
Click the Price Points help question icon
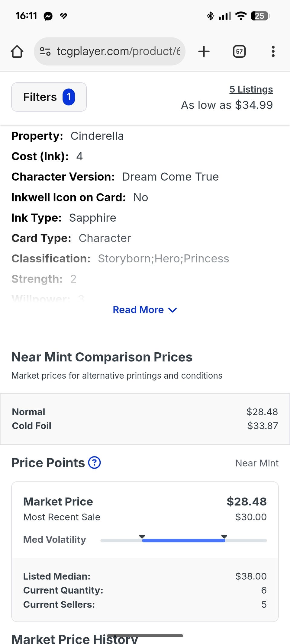coord(95,463)
